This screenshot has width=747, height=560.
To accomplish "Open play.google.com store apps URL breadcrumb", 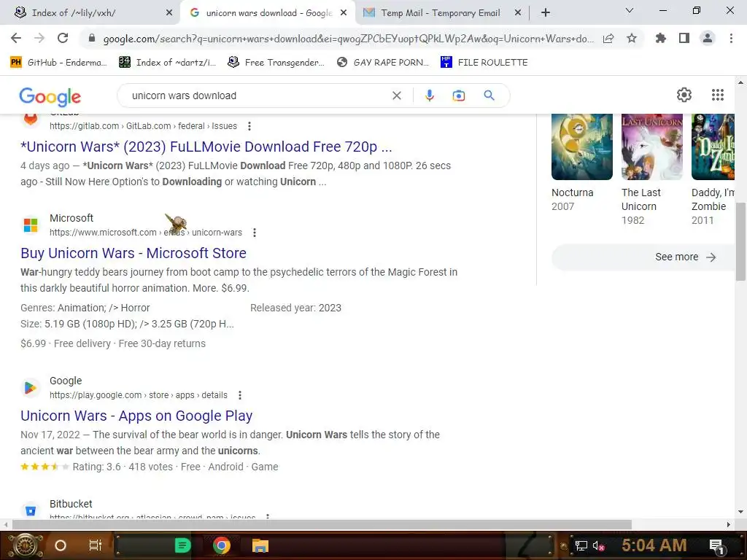I will point(139,395).
